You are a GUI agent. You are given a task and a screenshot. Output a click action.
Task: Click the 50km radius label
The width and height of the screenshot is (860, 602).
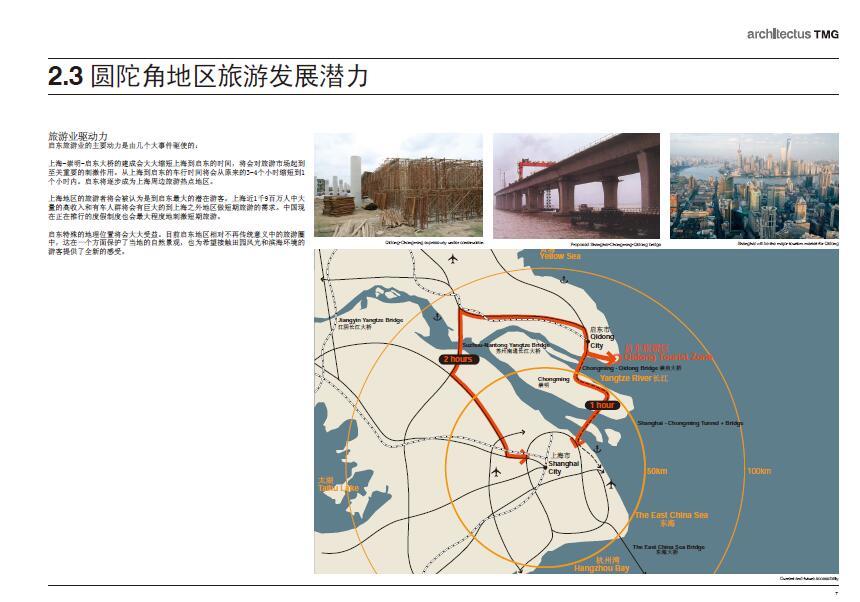pyautogui.click(x=656, y=472)
